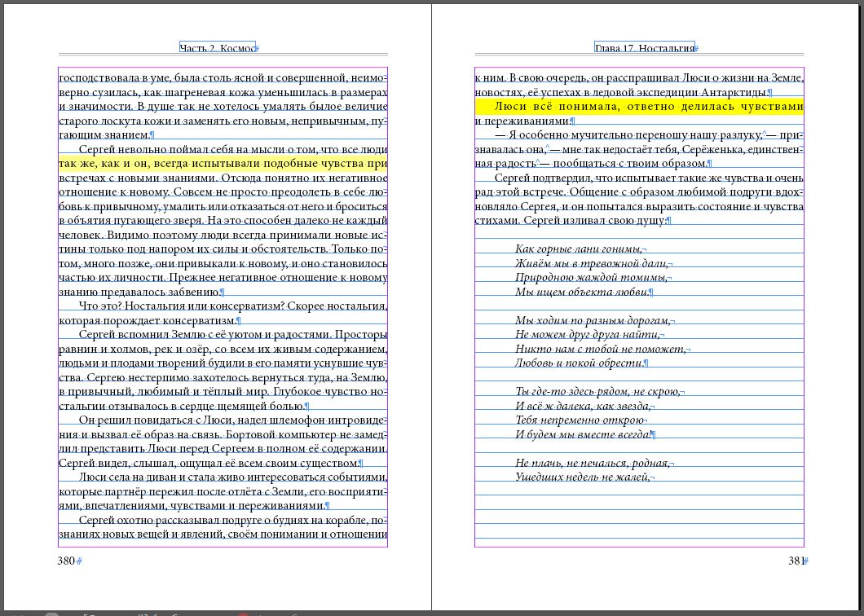Click the verse line "Ты где-то здесь рядом, не скрою,"
The image size is (864, 616).
point(597,392)
